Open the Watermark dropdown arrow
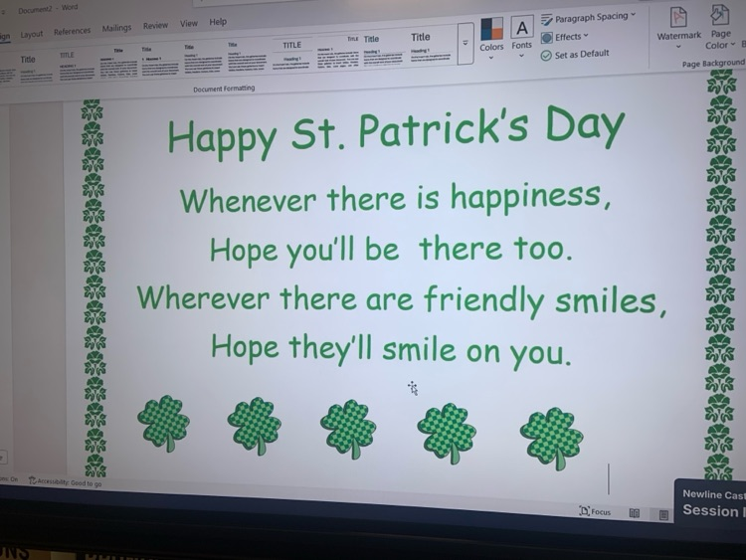746x560 pixels. coord(678,47)
